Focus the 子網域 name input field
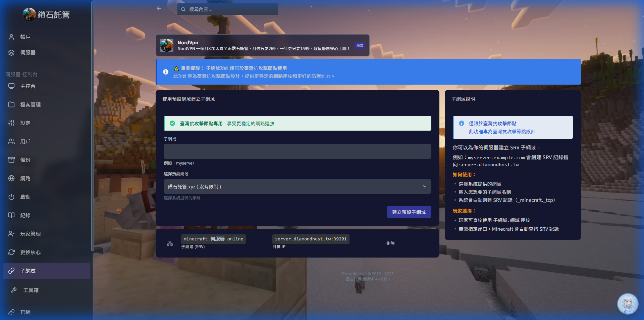 (x=297, y=151)
